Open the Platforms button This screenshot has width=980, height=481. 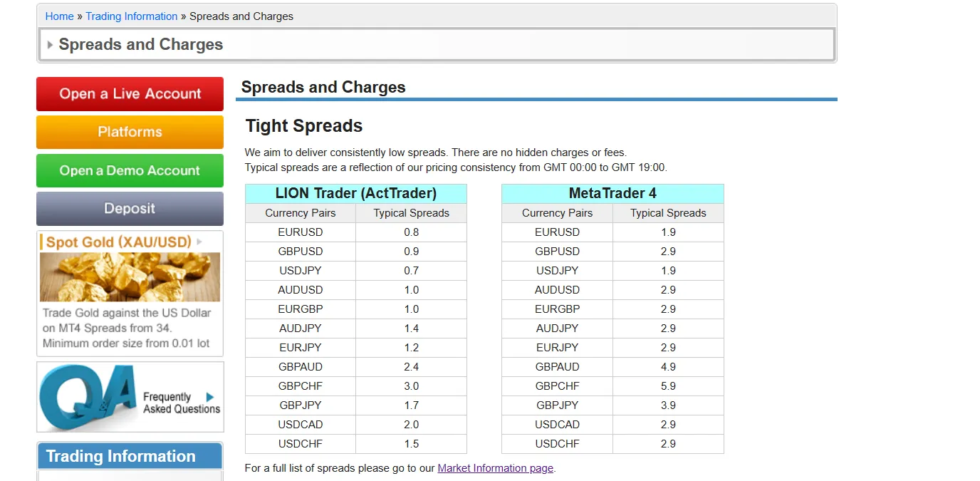(130, 133)
